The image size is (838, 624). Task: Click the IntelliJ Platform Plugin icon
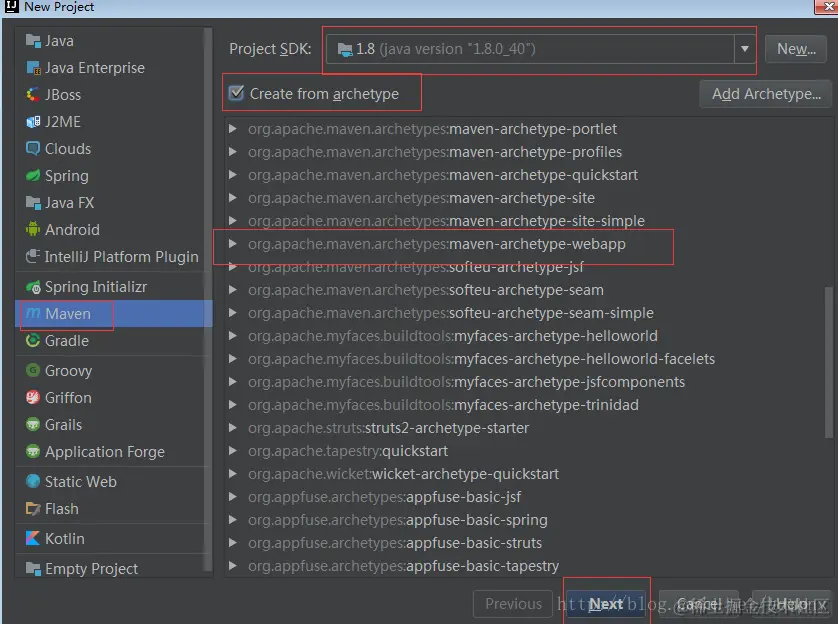pyautogui.click(x=33, y=256)
